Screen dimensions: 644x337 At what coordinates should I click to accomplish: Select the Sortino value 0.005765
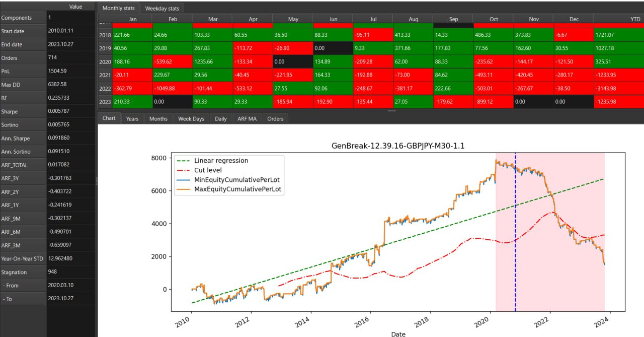71,124
